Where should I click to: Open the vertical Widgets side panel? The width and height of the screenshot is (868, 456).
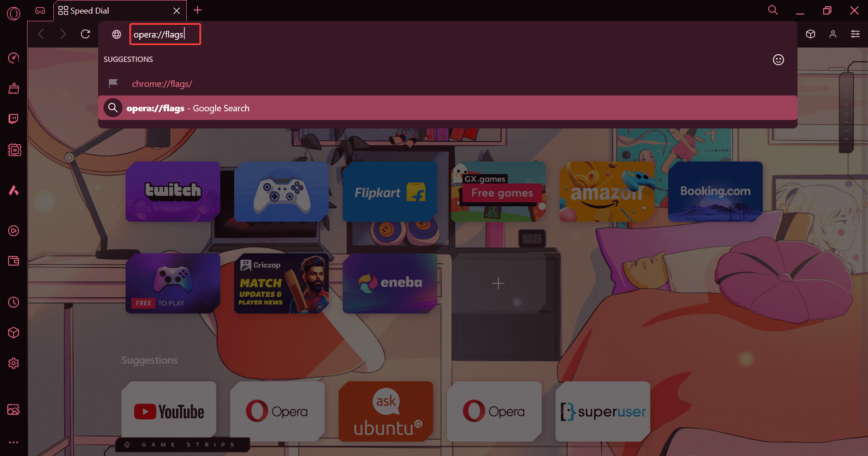click(846, 112)
